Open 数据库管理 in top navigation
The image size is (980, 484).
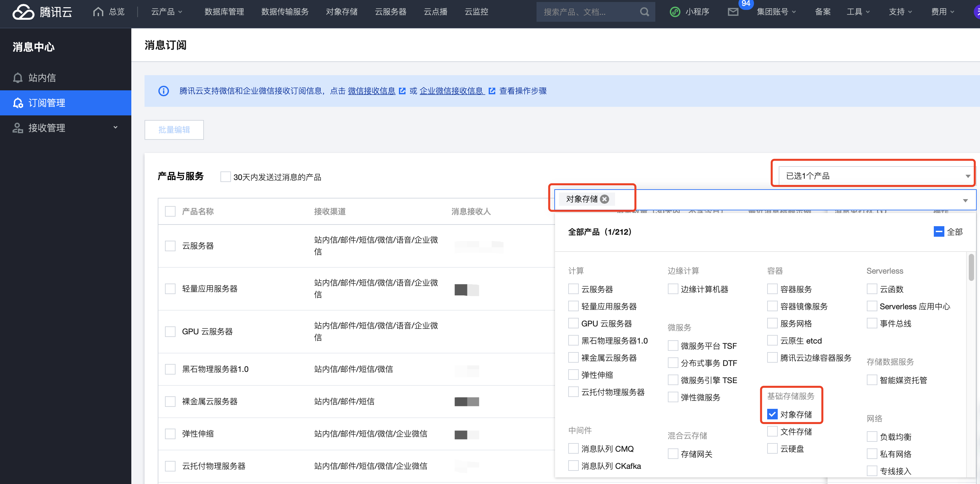tap(224, 12)
